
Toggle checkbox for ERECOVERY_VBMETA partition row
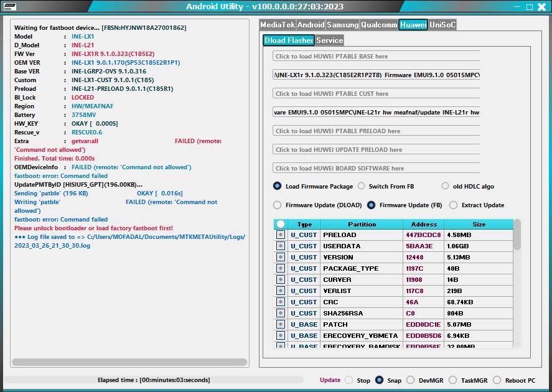coord(281,336)
